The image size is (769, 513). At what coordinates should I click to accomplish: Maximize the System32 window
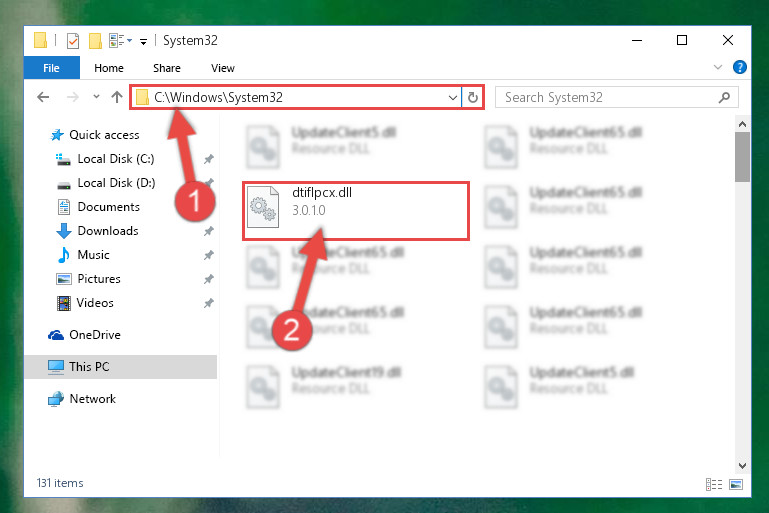[682, 40]
